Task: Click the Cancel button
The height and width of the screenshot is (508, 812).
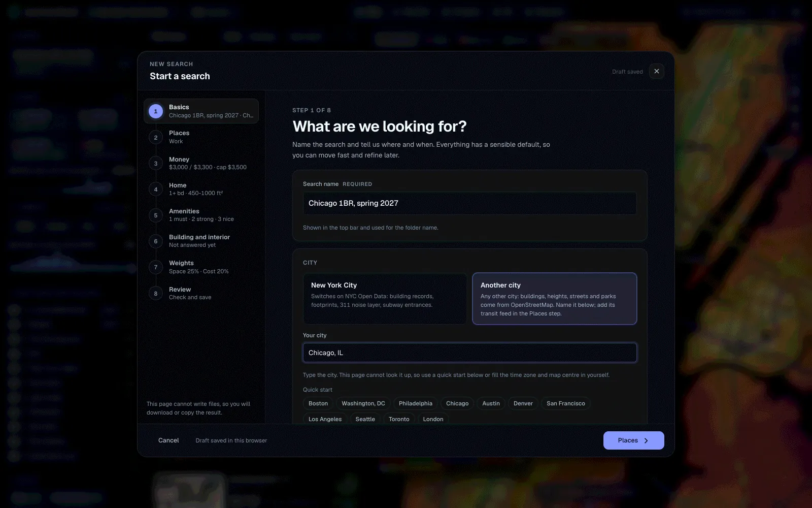Action: click(168, 440)
